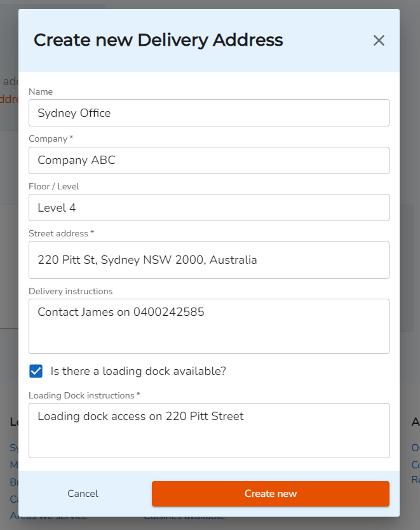
Task: Click the dialog title 'Create new Delivery Address'
Action: [x=158, y=40]
